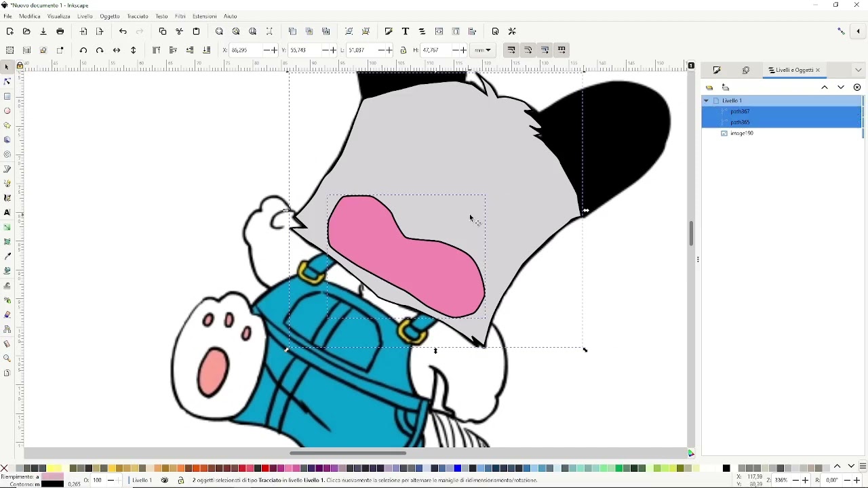Open the snap options popup arrow
This screenshot has width=868, height=488.
(x=859, y=32)
